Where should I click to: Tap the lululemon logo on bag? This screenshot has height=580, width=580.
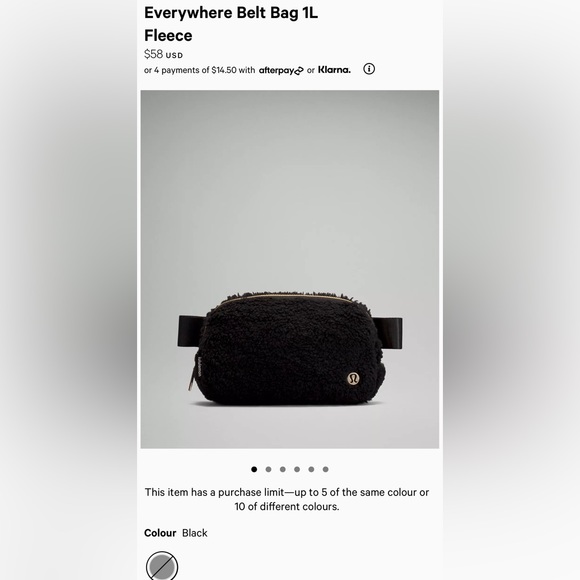pos(354,379)
